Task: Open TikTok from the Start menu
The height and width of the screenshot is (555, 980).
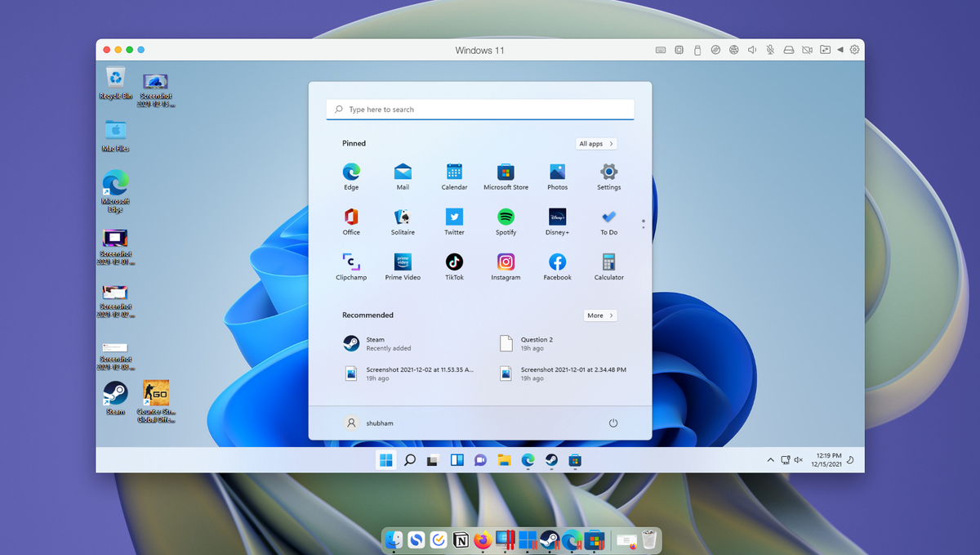Action: [x=454, y=261]
